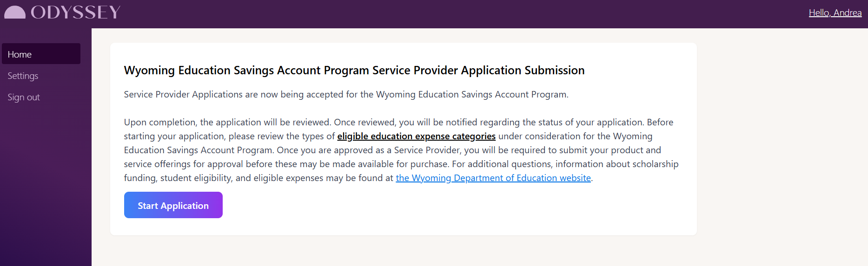Click the 'Upon completion, the application will be reviewed' sentence
Image resolution: width=868 pixels, height=266 pixels.
[x=227, y=122]
